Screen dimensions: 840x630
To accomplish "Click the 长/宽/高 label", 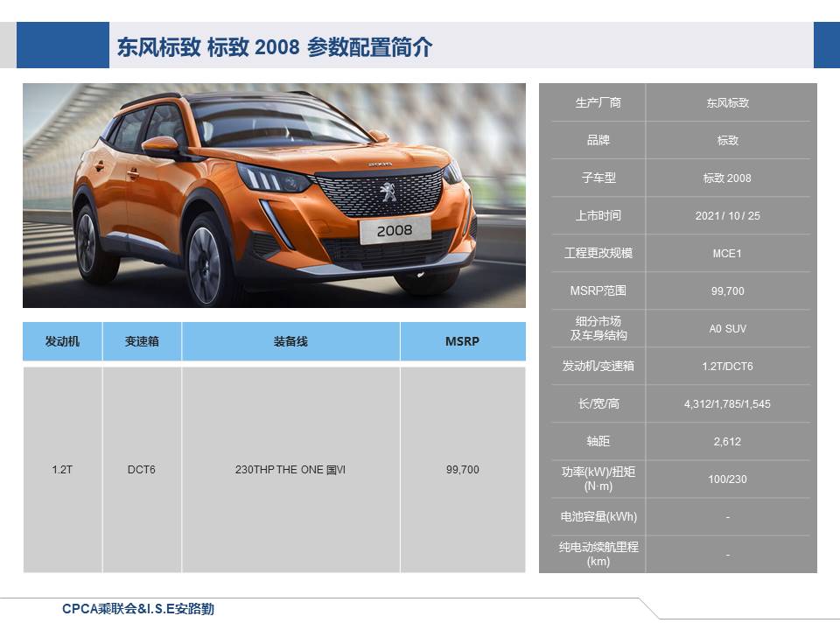I will (598, 403).
